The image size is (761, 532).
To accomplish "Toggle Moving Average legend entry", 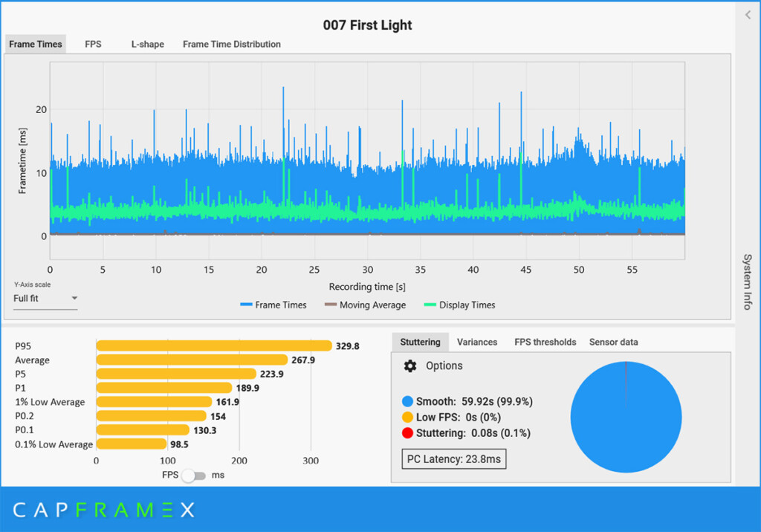I will tap(366, 305).
